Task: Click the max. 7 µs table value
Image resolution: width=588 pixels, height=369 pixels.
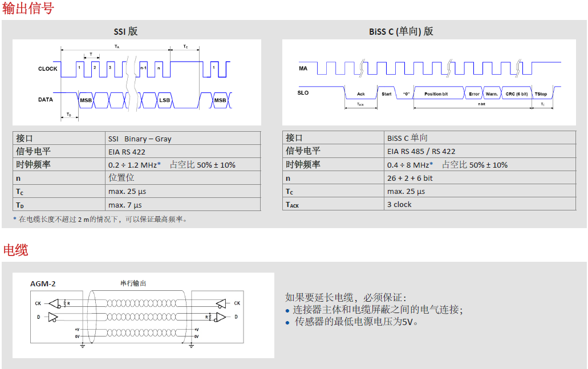Action: (125, 205)
